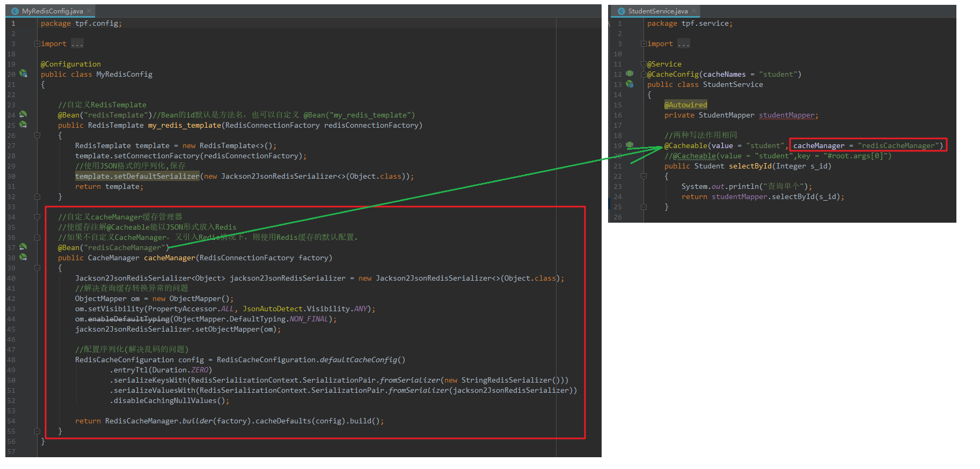Viewport: 980px width, 469px height.
Task: Click the @Configuration annotation
Action: [x=71, y=64]
